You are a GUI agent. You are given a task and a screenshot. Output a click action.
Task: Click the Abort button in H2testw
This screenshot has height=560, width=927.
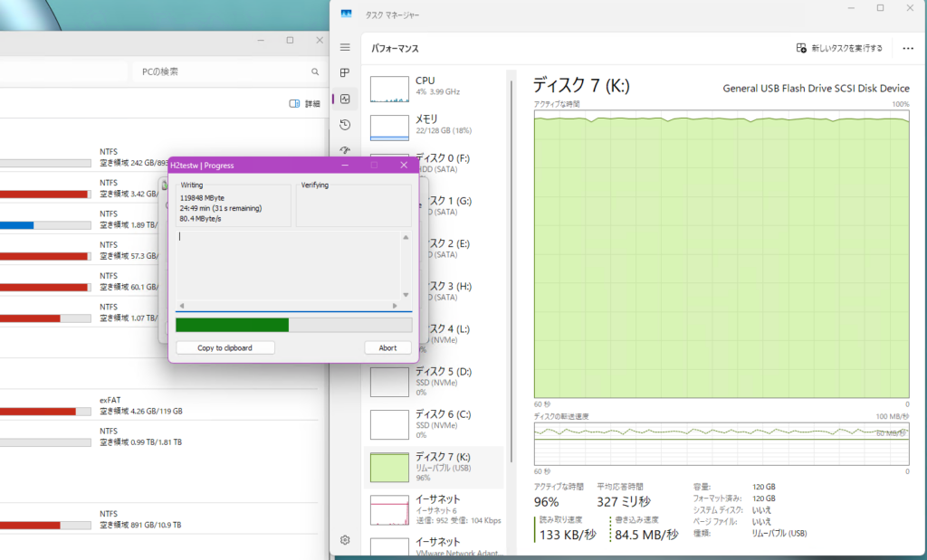point(387,347)
